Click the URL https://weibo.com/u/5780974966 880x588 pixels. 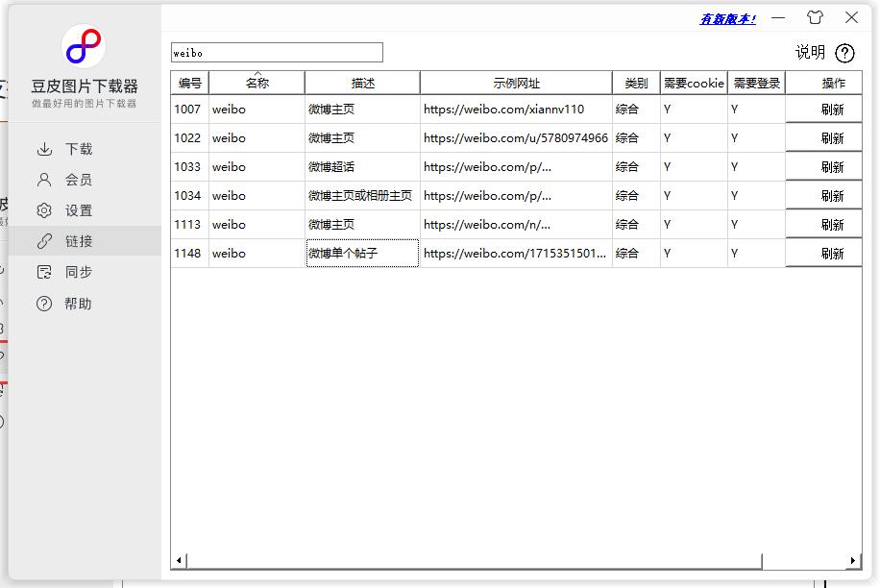tap(515, 138)
